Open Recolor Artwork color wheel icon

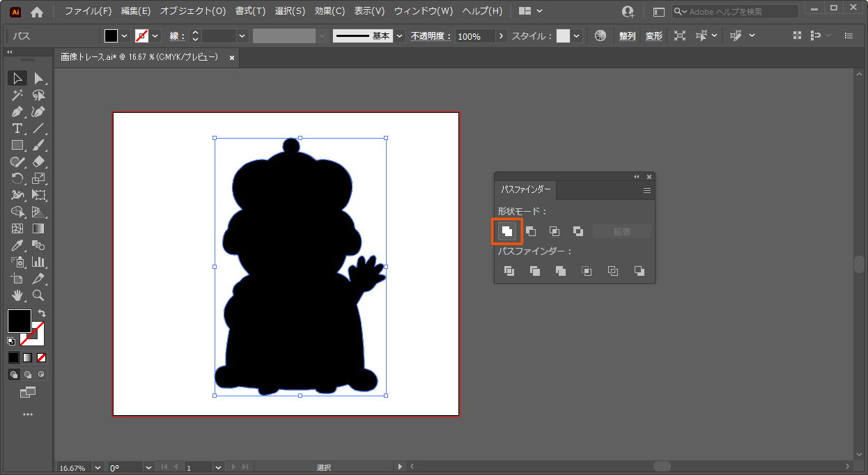pos(600,36)
